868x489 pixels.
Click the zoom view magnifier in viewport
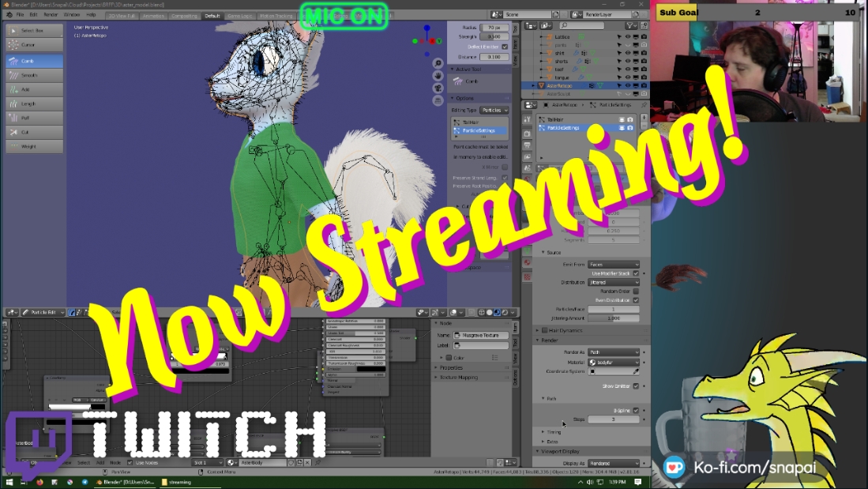coord(438,63)
